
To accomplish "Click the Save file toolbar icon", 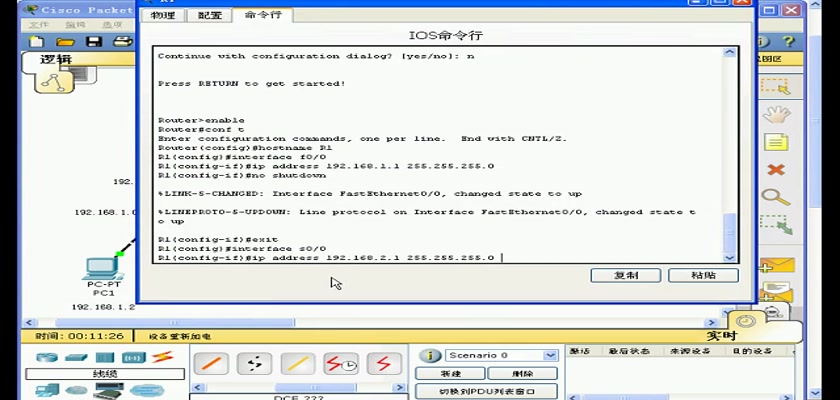I will pos(93,42).
